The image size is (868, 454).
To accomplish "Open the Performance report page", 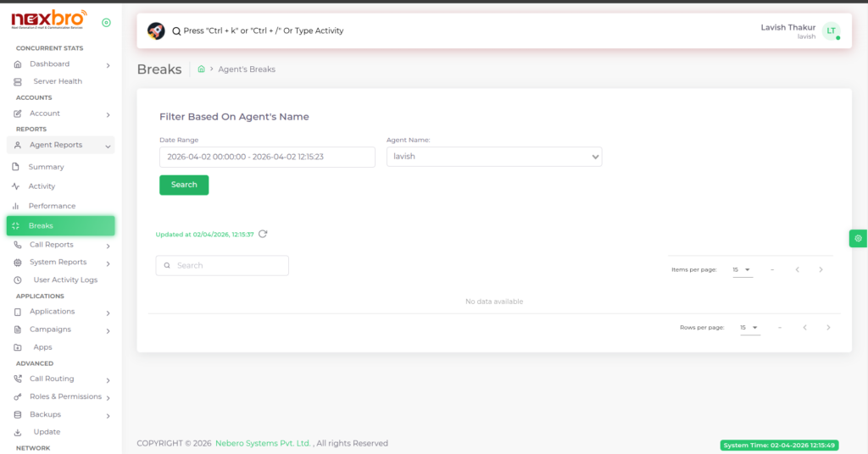I will coord(52,206).
